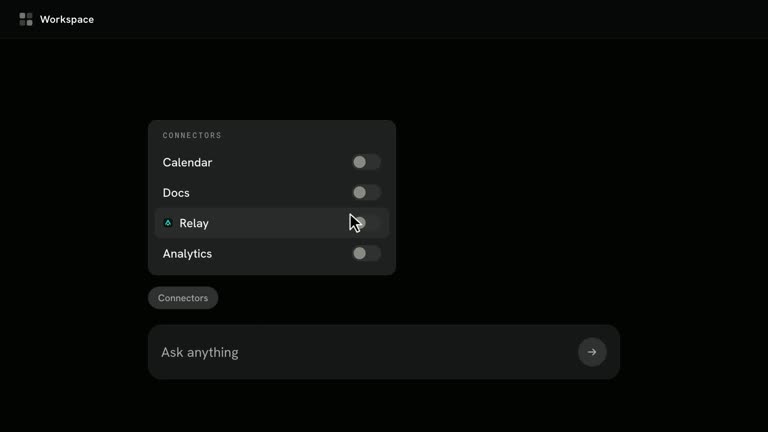Screen dimensions: 768x432
Task: Turn on the Docs connector toggle
Action: 366,192
